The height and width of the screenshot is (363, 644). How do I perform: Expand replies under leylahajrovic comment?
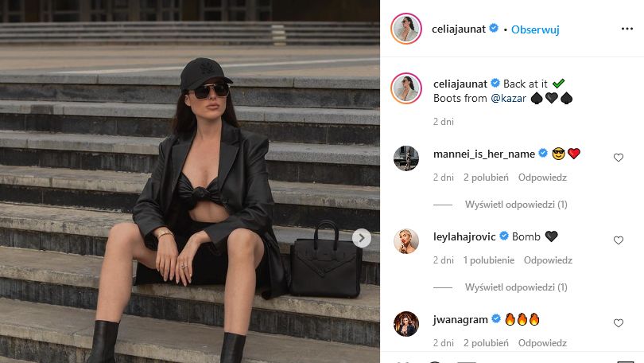tap(516, 287)
